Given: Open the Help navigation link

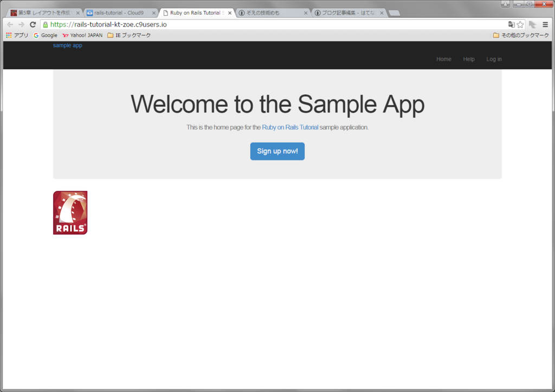Looking at the screenshot, I should [469, 59].
